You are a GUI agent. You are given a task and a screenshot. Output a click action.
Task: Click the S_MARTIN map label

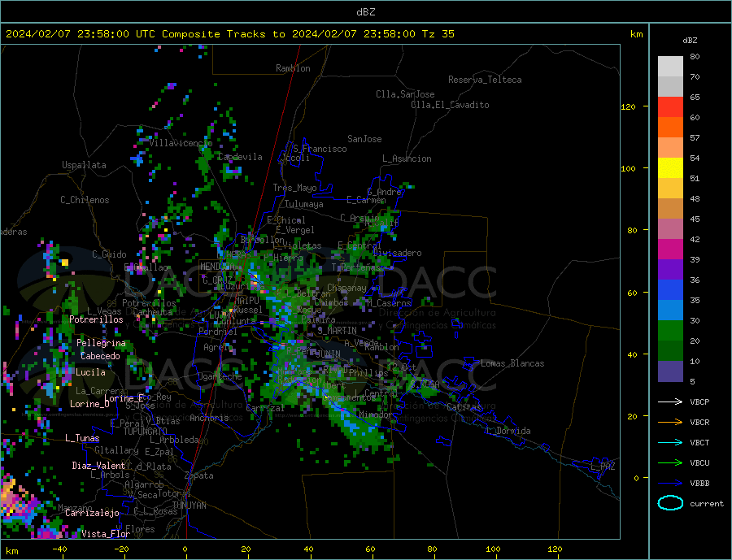point(337,331)
